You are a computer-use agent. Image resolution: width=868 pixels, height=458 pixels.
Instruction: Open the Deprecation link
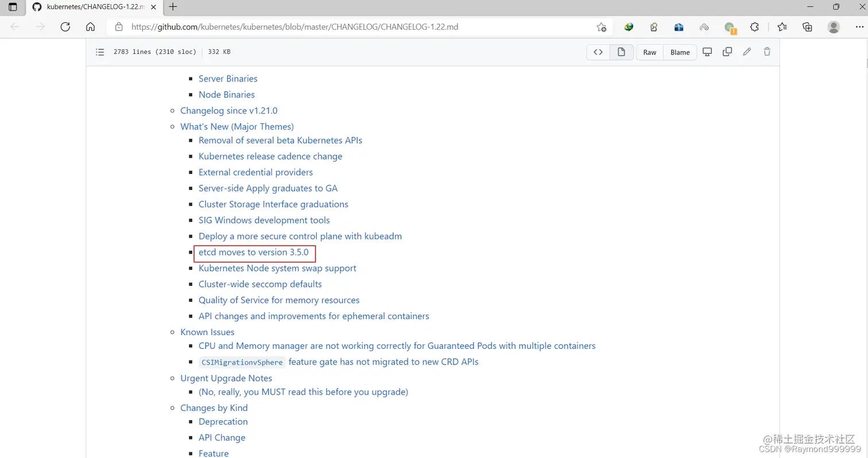(x=223, y=422)
